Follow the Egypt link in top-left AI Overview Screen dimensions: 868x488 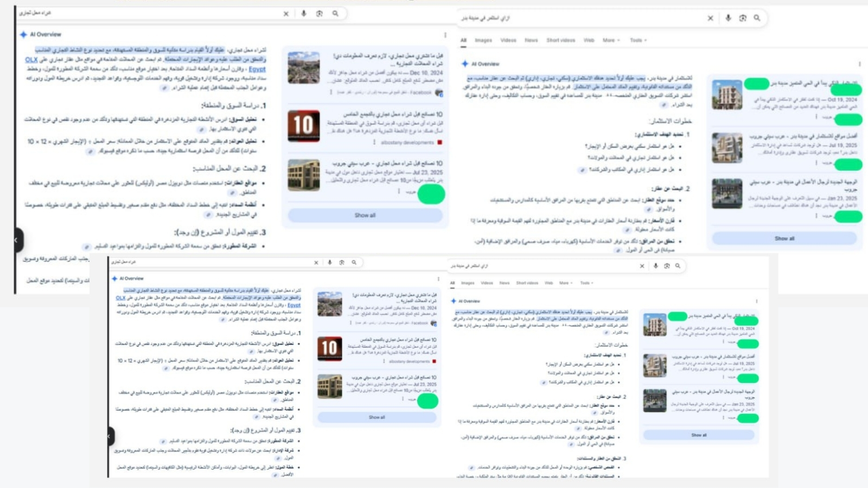click(x=257, y=69)
